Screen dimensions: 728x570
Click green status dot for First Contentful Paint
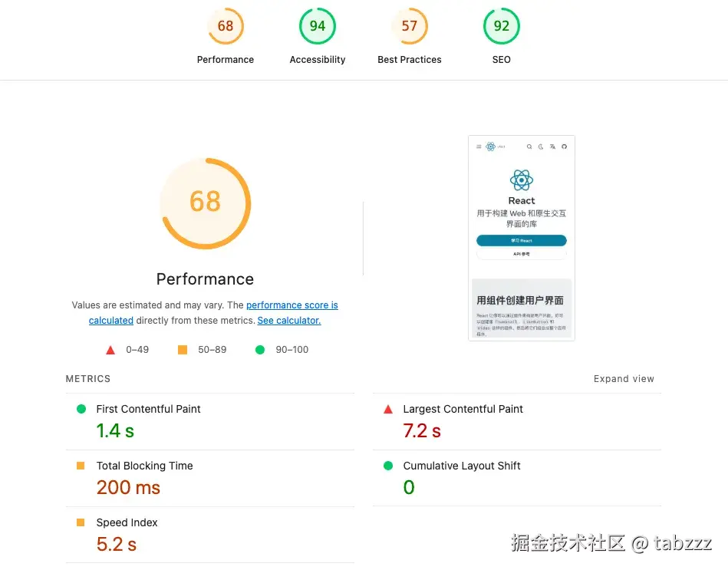pos(81,409)
